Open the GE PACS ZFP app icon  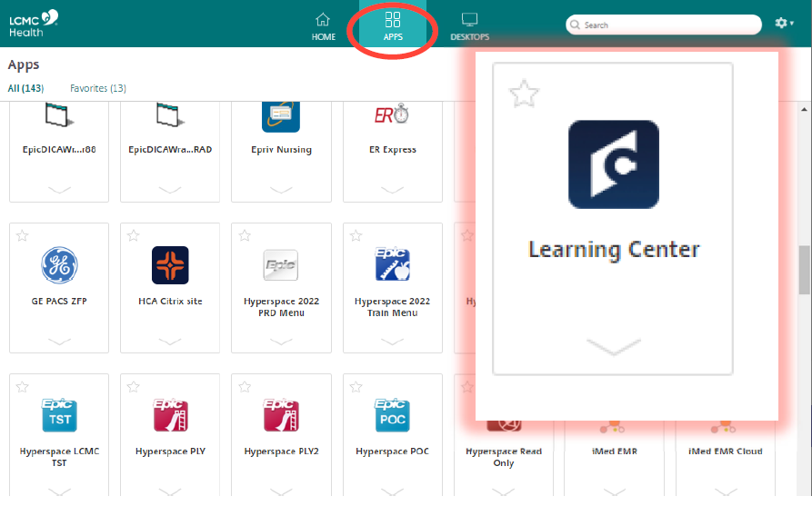click(x=59, y=265)
